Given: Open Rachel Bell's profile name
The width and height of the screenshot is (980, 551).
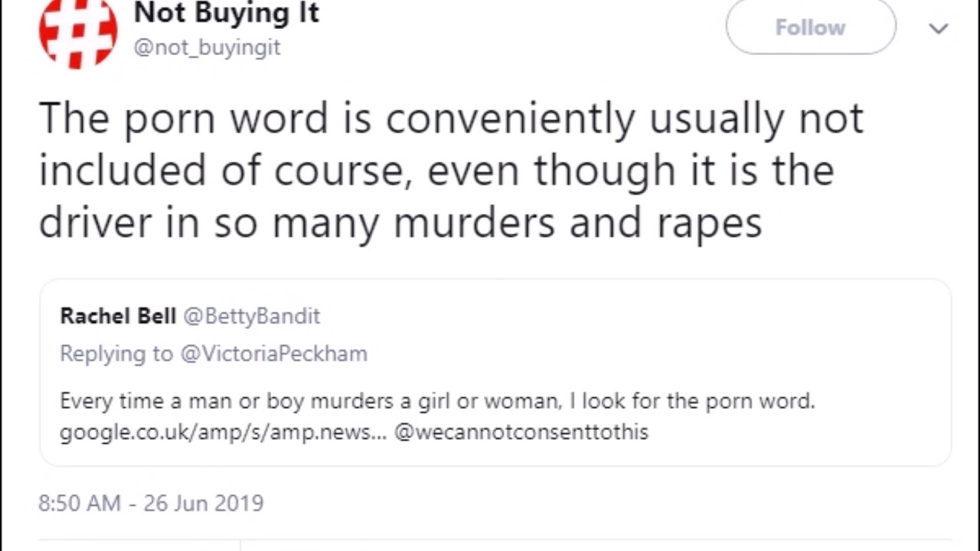Looking at the screenshot, I should pyautogui.click(x=118, y=316).
